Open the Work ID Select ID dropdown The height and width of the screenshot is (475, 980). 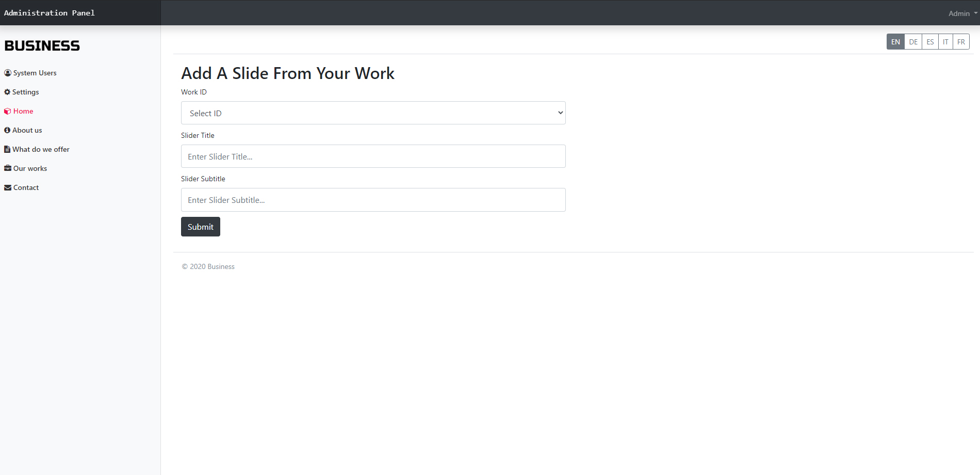click(373, 113)
